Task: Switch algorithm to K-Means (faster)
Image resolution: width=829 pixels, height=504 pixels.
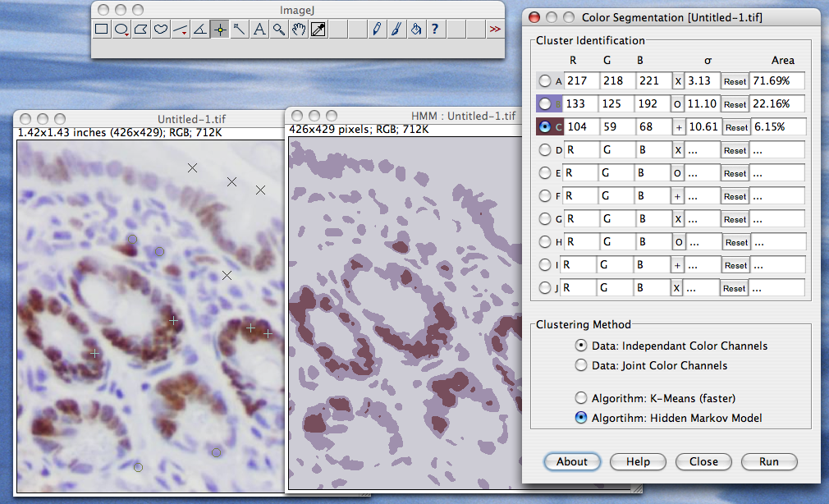Action: (582, 399)
